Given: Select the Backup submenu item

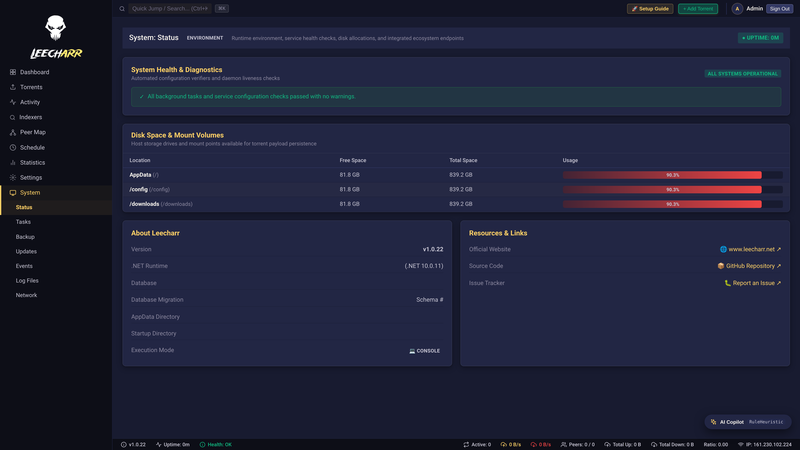Looking at the screenshot, I should point(56,237).
